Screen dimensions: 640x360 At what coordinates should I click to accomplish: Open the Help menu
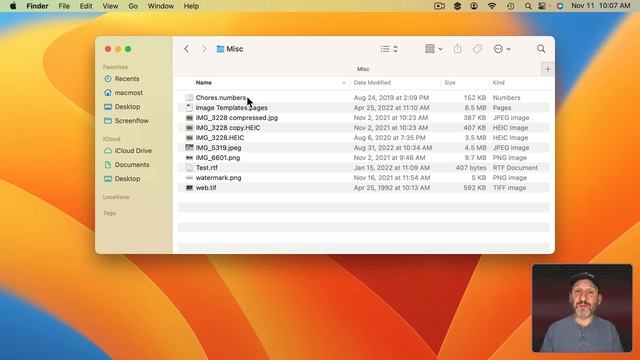click(x=191, y=6)
